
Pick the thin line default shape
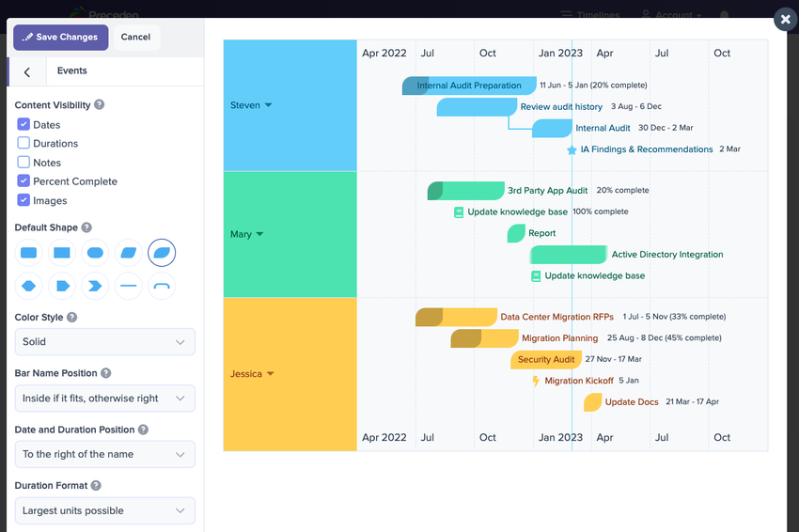tap(128, 285)
